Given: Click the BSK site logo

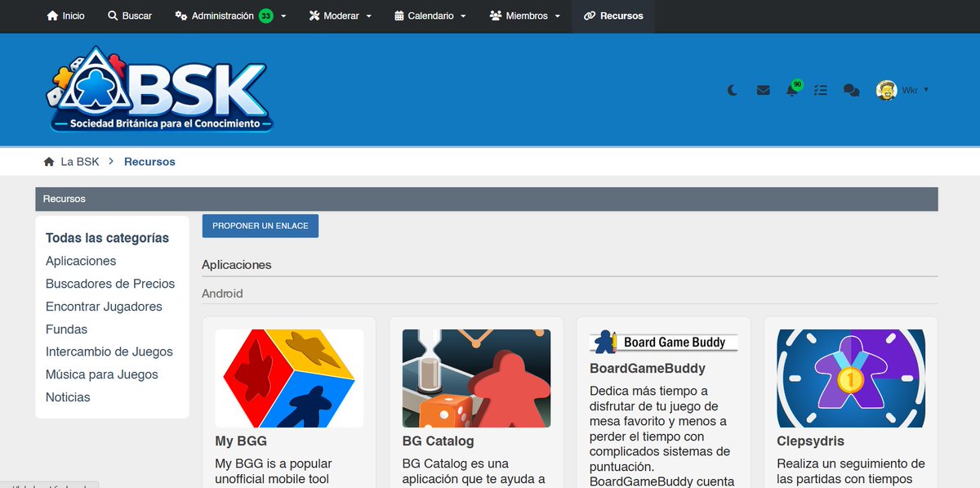Looking at the screenshot, I should click(x=160, y=90).
